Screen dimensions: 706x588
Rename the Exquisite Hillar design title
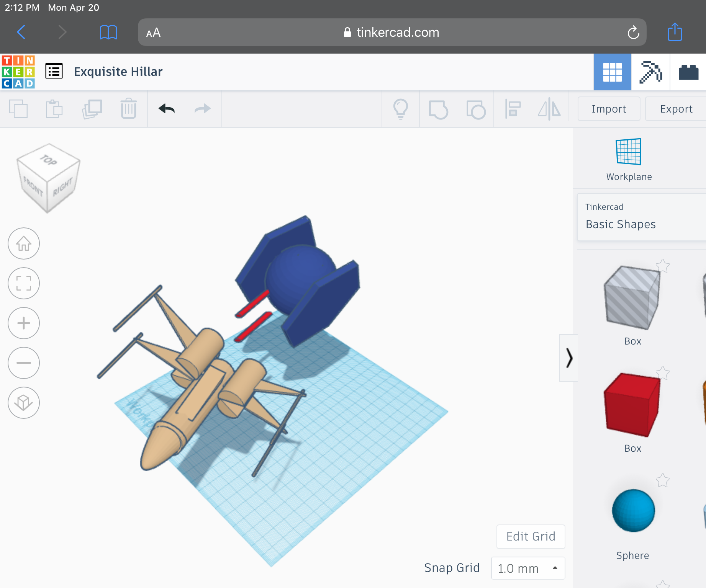pyautogui.click(x=118, y=72)
